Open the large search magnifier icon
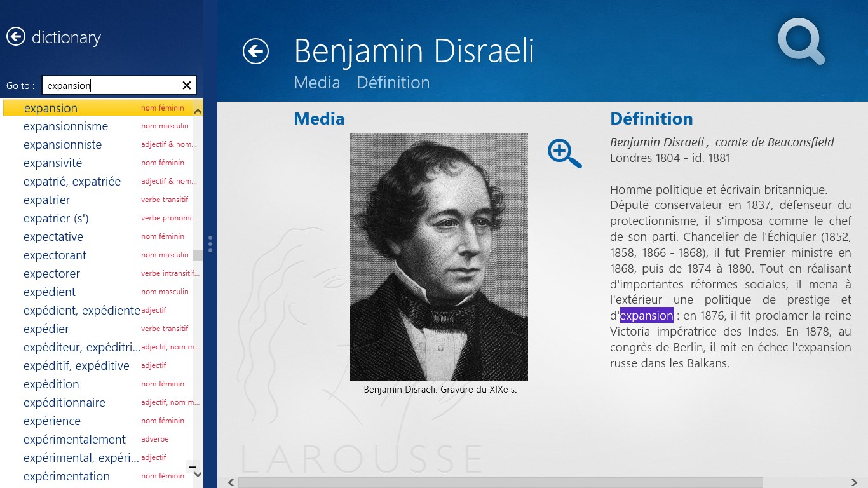The width and height of the screenshot is (868, 488). coord(801,42)
